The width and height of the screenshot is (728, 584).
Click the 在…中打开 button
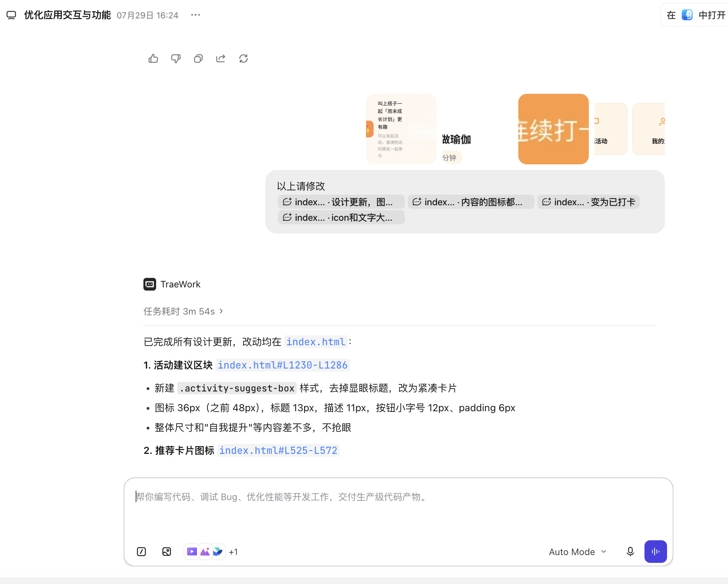click(x=695, y=15)
